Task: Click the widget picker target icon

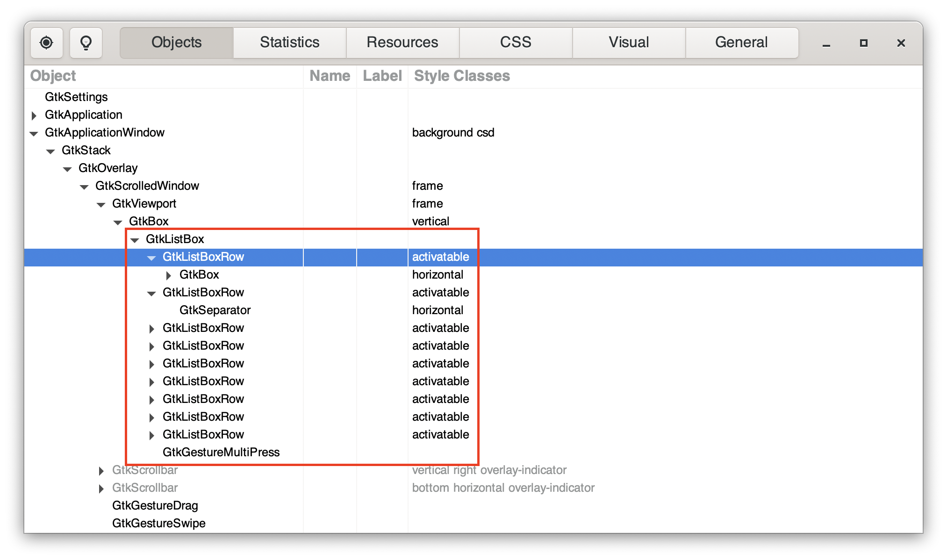Action: click(47, 43)
